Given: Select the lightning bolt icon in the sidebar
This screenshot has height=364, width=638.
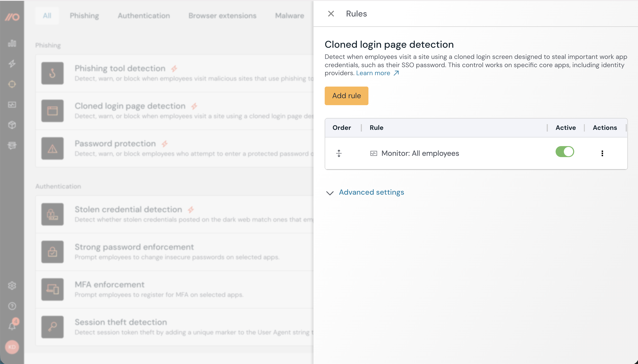Looking at the screenshot, I should [12, 64].
